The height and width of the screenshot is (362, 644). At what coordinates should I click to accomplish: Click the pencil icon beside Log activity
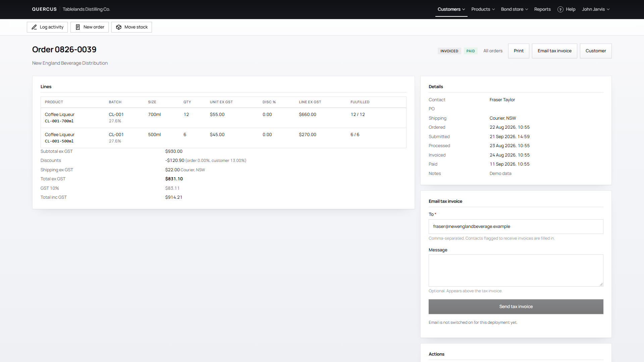[34, 27]
